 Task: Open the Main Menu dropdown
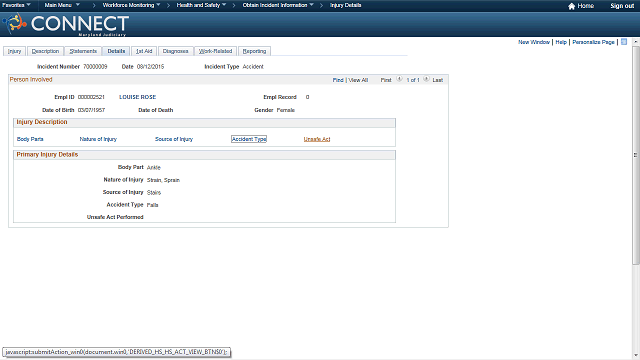point(62,5)
